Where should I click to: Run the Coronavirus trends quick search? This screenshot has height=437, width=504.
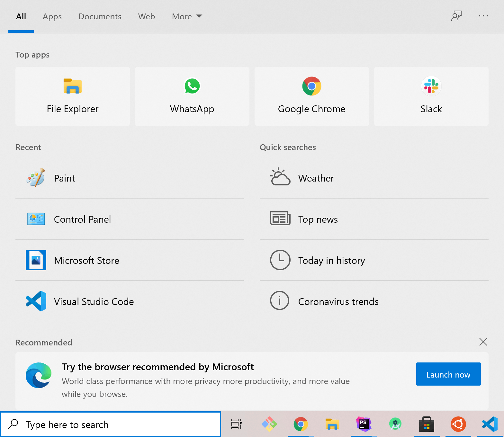click(x=374, y=301)
